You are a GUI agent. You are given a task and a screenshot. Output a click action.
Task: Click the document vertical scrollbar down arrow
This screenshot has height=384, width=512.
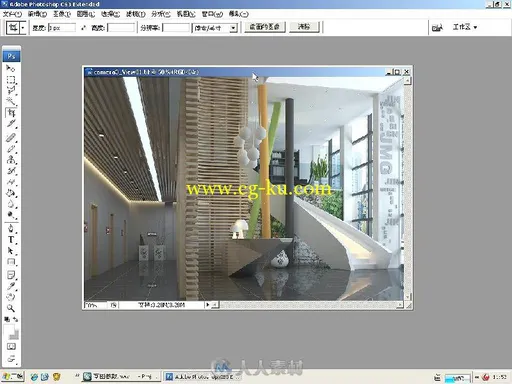[x=407, y=296]
